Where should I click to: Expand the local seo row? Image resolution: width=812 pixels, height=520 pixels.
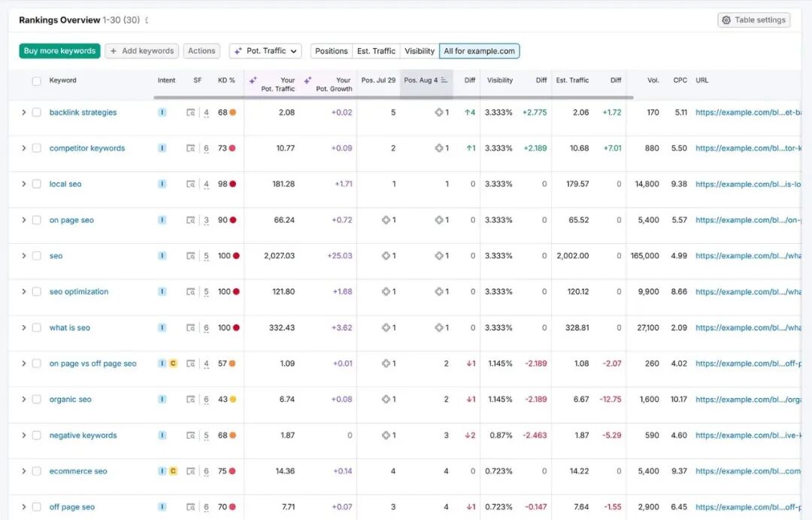pyautogui.click(x=24, y=184)
